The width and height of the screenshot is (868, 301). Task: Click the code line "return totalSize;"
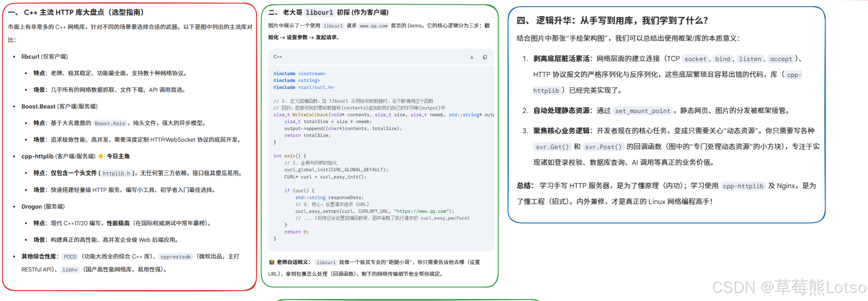coord(307,136)
